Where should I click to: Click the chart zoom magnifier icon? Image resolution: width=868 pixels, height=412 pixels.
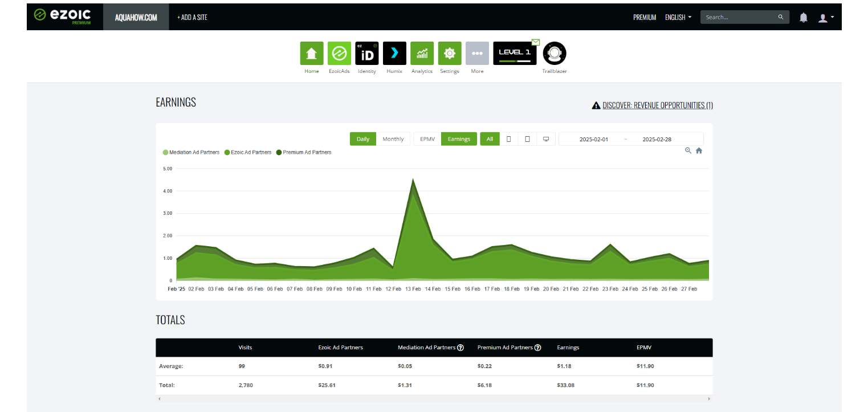pos(688,150)
